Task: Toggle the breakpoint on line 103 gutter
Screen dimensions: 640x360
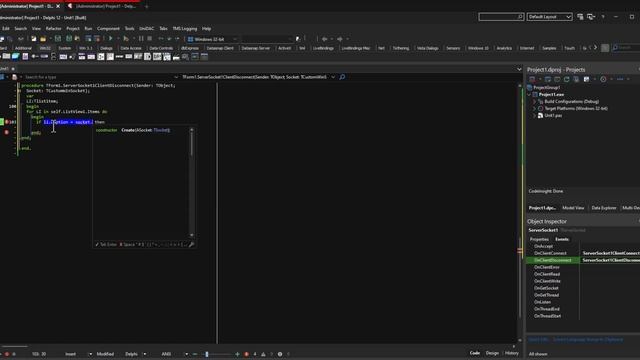Action: pos(7,122)
